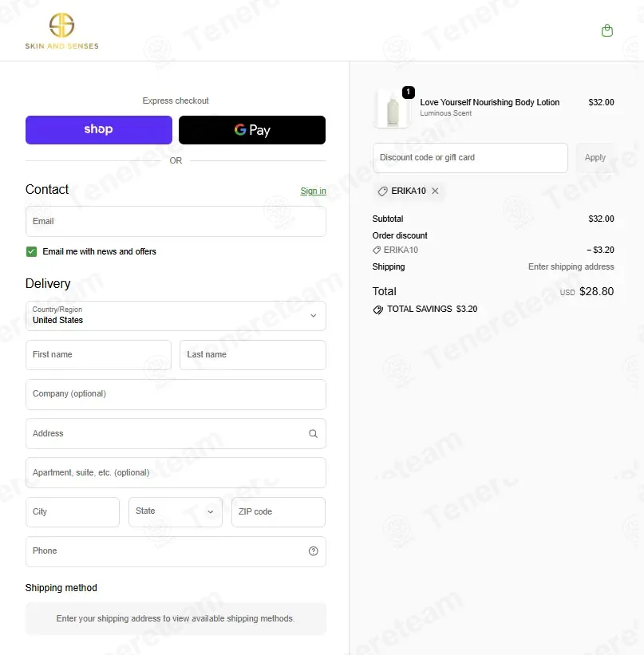Check out with Google Pay button

[x=252, y=130]
